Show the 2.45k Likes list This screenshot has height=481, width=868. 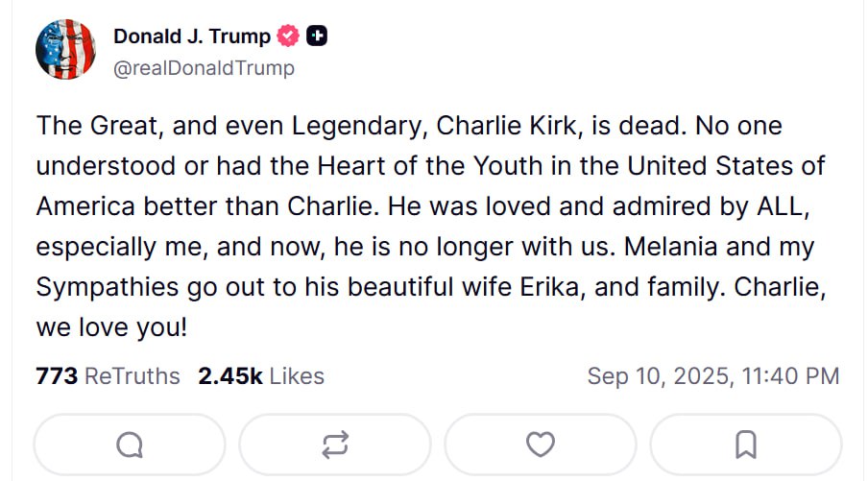[261, 376]
